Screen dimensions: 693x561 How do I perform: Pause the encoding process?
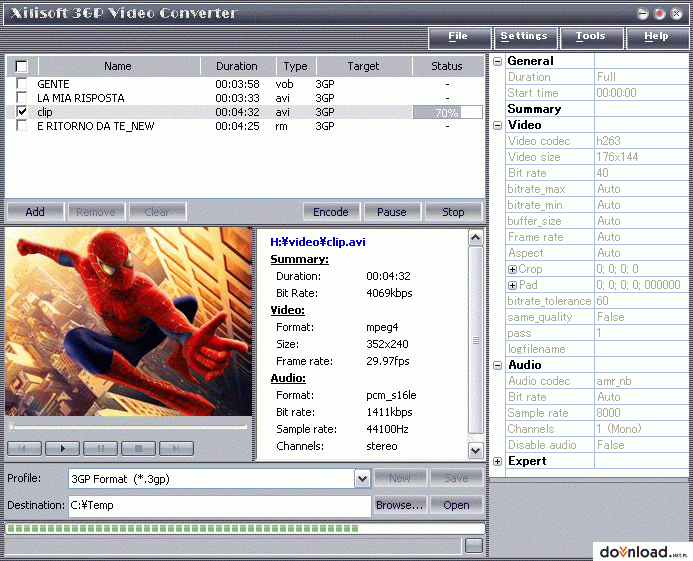click(x=392, y=212)
